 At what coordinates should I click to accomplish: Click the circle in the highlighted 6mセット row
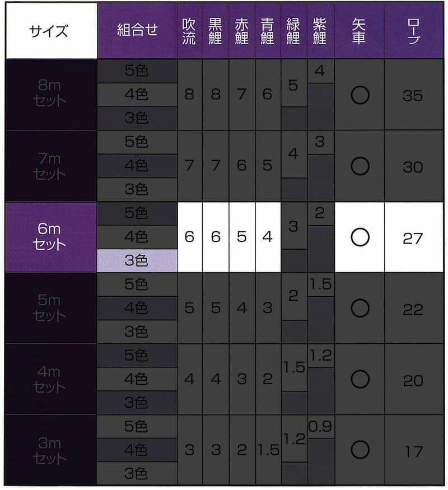[x=360, y=237]
